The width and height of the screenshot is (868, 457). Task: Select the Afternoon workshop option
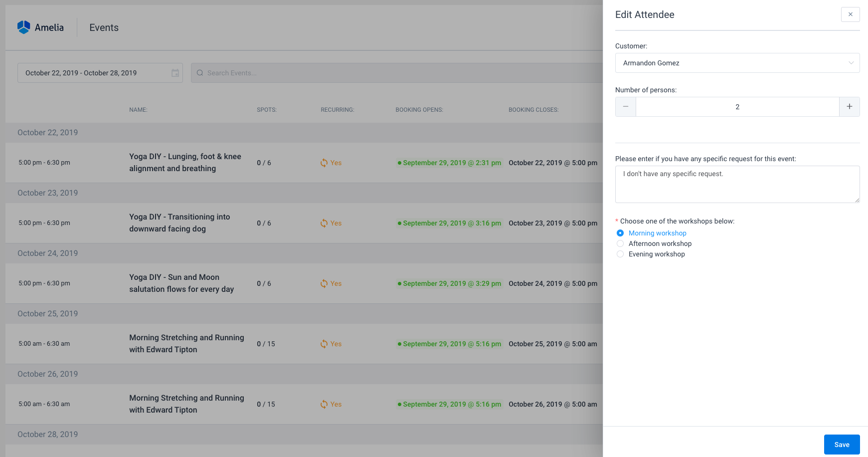tap(620, 243)
